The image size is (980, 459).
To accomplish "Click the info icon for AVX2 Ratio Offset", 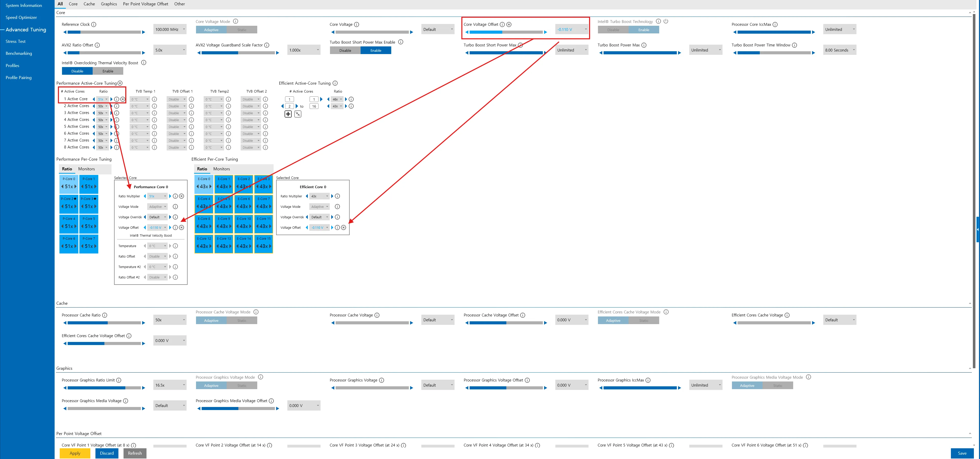I will pyautogui.click(x=97, y=45).
